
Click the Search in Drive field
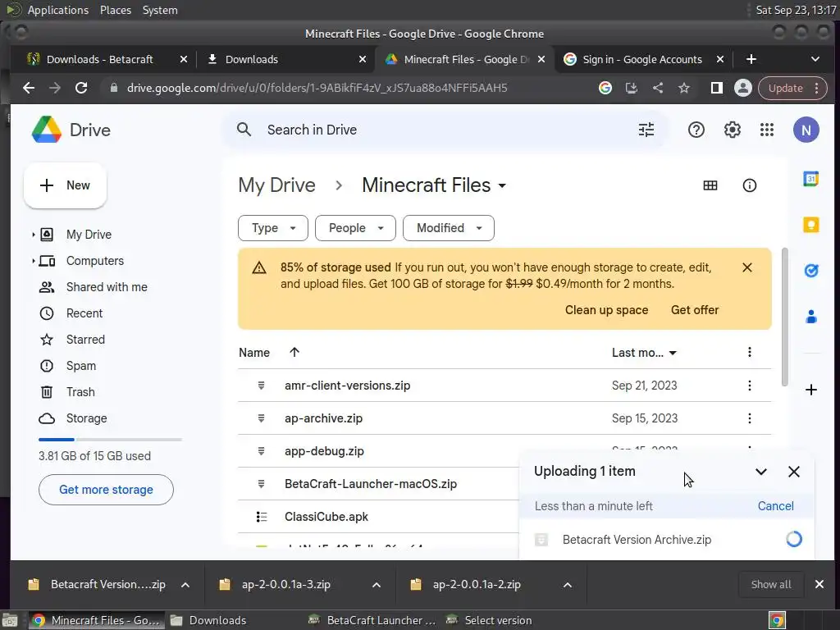[x=445, y=130]
